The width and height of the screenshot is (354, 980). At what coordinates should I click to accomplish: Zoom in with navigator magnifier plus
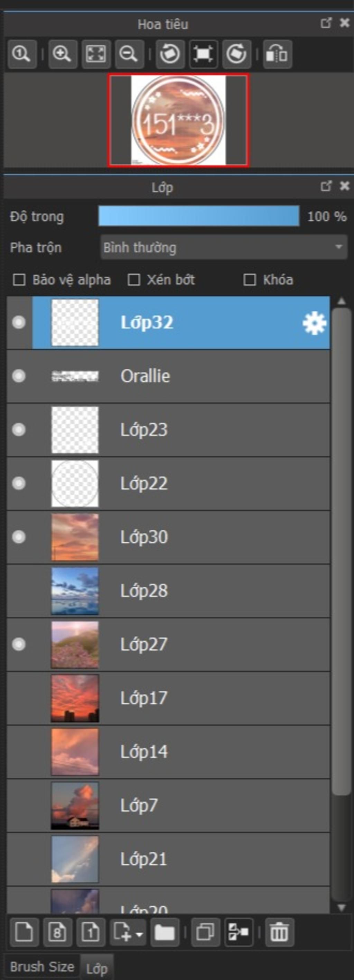pyautogui.click(x=63, y=54)
